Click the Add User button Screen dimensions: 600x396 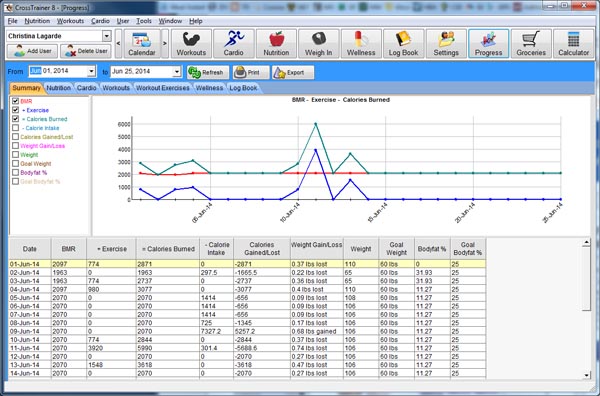coord(32,51)
